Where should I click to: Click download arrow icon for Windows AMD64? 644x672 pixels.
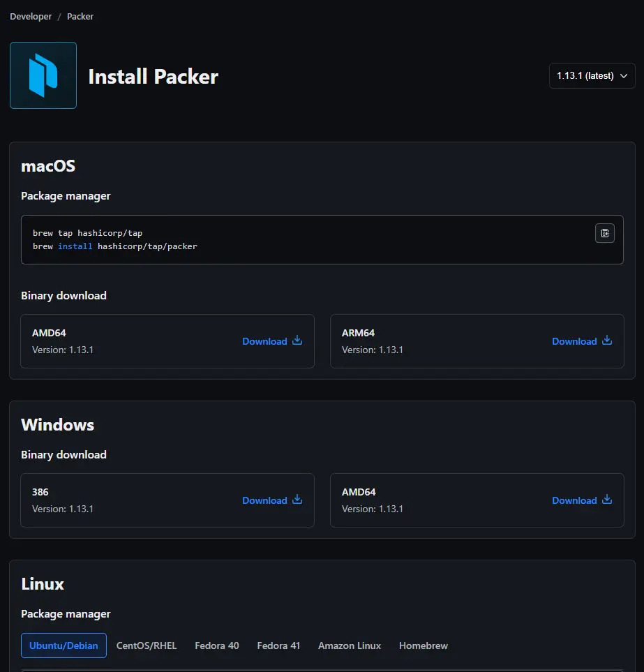tap(607, 500)
